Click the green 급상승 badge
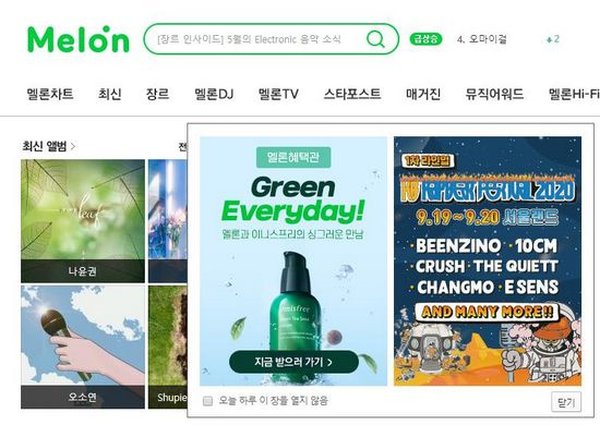The height and width of the screenshot is (425, 600). click(426, 39)
